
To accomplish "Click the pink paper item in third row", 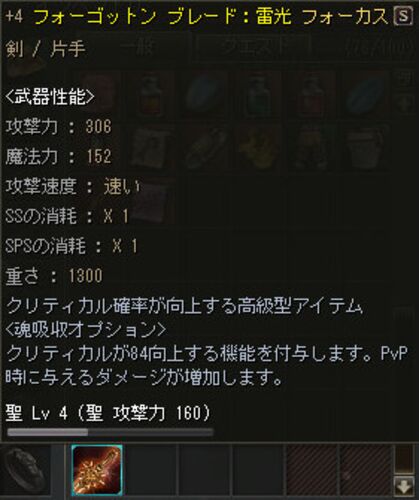I will [x=150, y=200].
